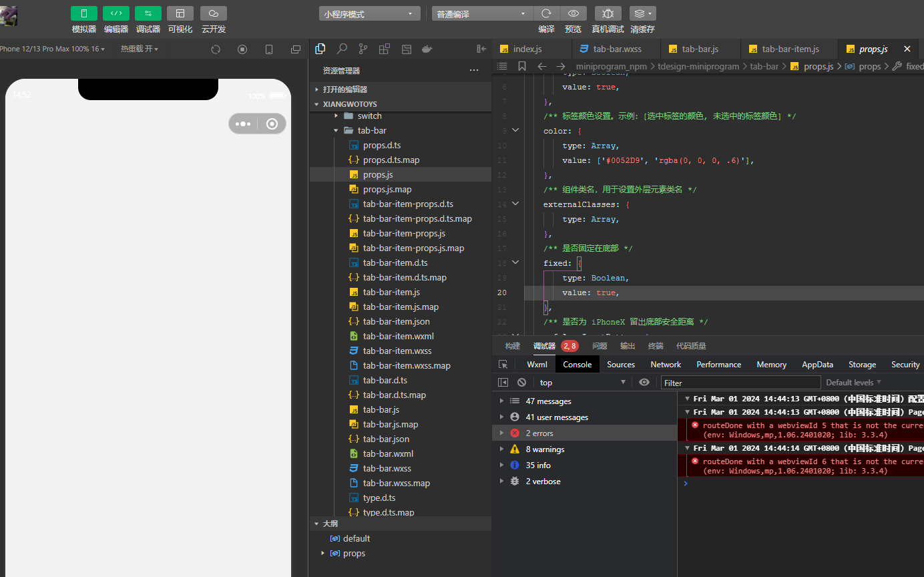Screen dimensions: 924x577
Task: Collapse the 大纲 outline section
Action: click(400, 524)
